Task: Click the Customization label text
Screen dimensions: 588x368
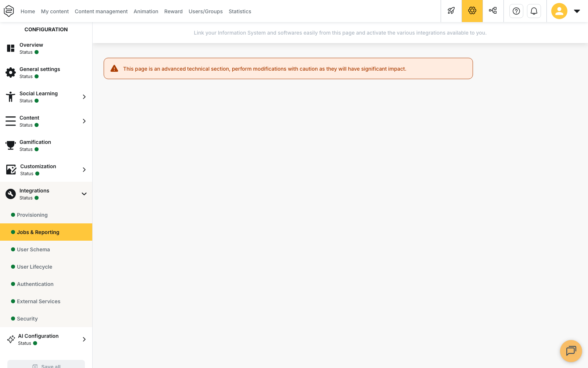Action: tap(38, 166)
